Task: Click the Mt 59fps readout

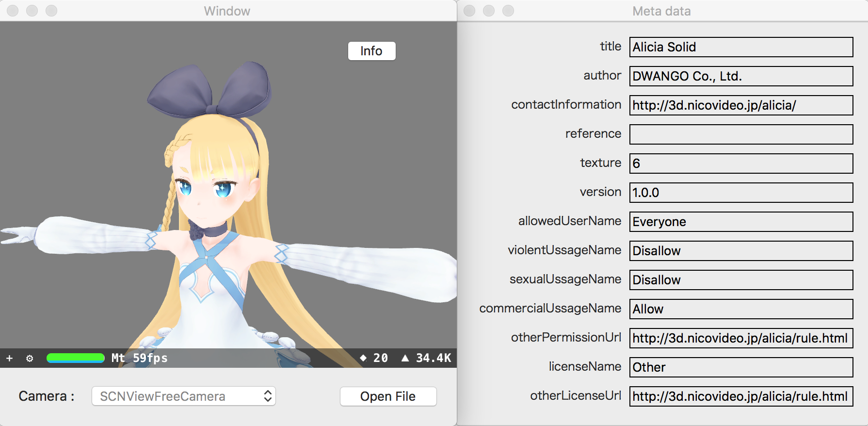Action: tap(140, 358)
